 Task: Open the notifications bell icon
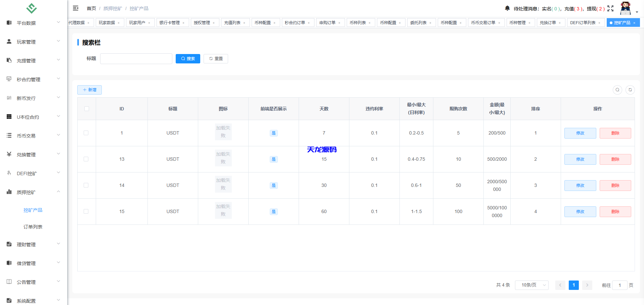click(507, 8)
